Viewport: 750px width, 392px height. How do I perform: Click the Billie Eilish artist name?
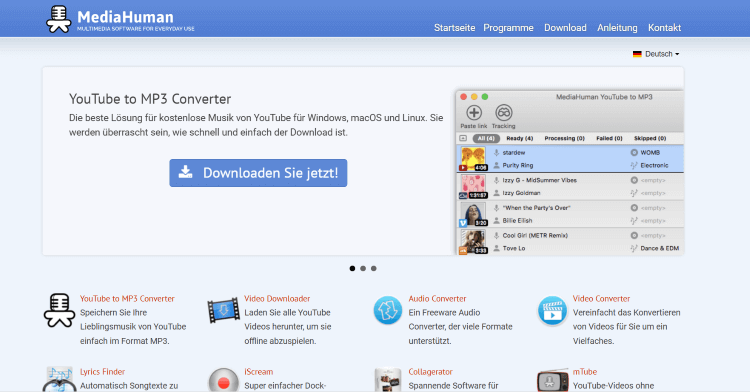pos(517,221)
